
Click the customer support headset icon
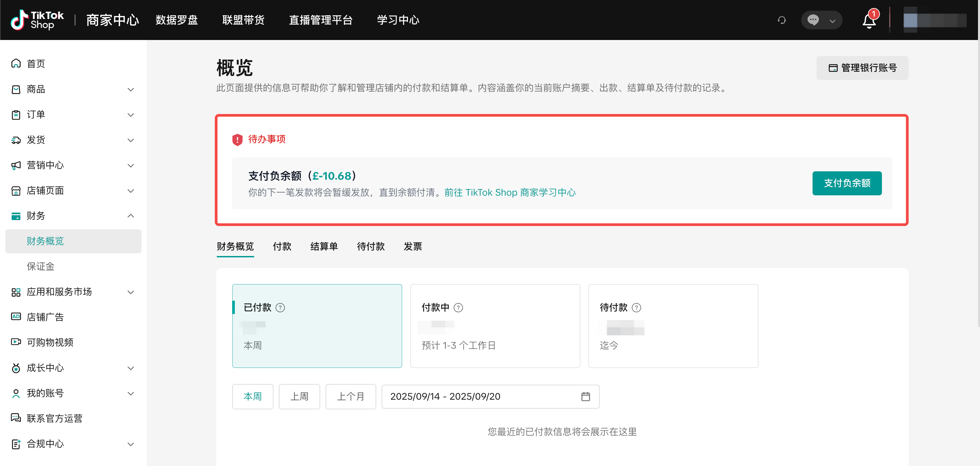pyautogui.click(x=782, y=20)
